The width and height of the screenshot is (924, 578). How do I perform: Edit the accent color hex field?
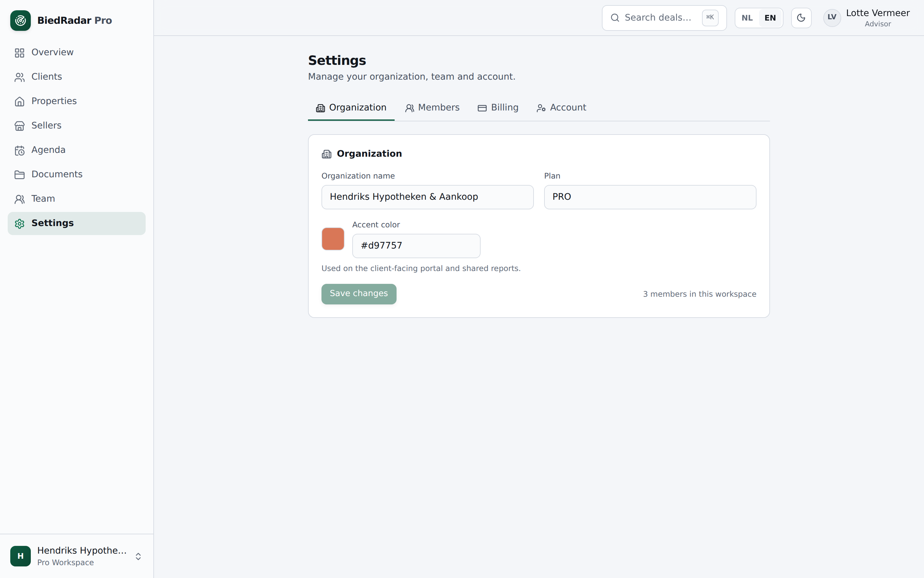pyautogui.click(x=416, y=246)
